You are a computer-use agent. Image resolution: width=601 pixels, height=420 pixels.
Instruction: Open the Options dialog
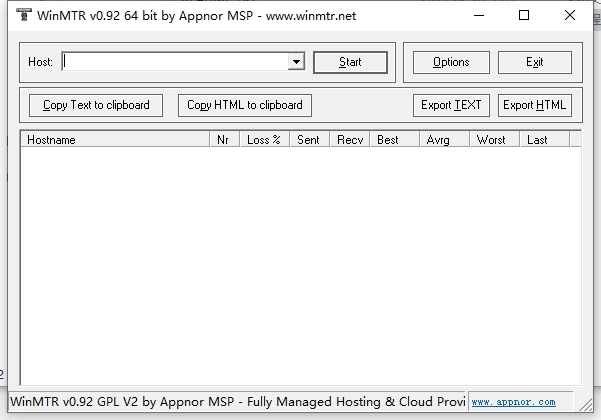pos(451,62)
